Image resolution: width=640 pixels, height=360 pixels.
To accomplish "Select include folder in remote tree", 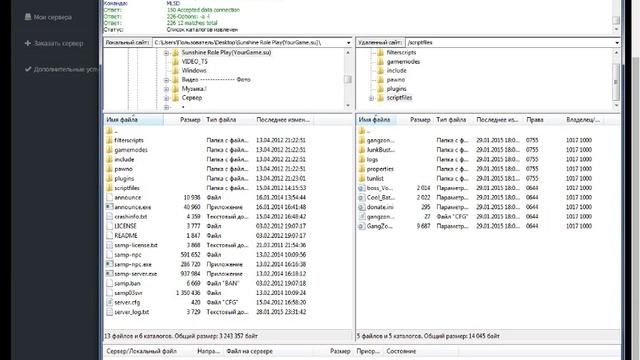I will click(396, 71).
